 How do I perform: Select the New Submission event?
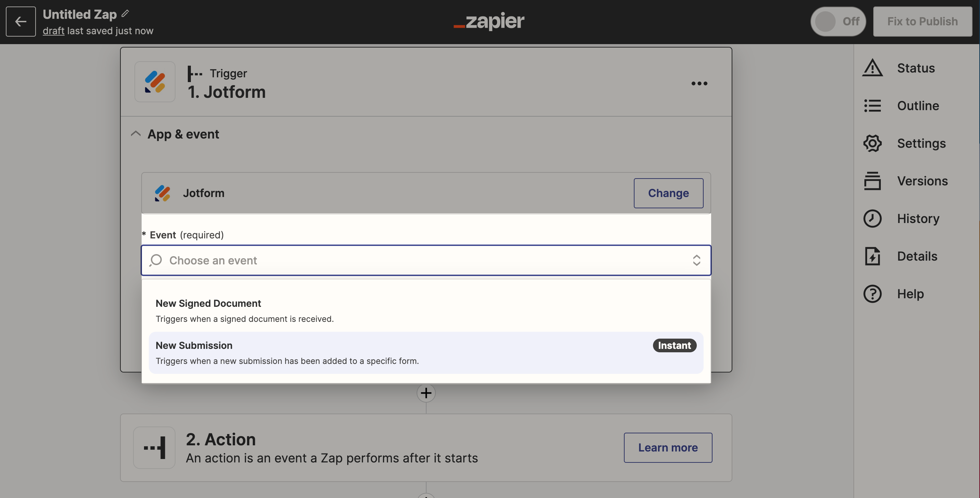point(426,353)
